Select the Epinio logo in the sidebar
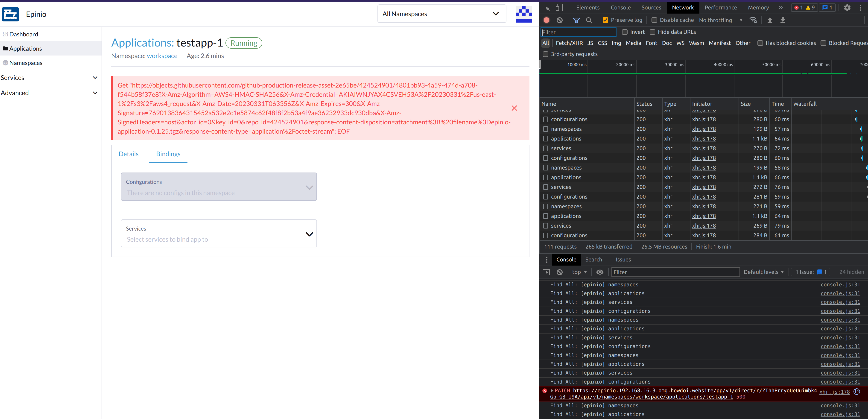 point(10,14)
